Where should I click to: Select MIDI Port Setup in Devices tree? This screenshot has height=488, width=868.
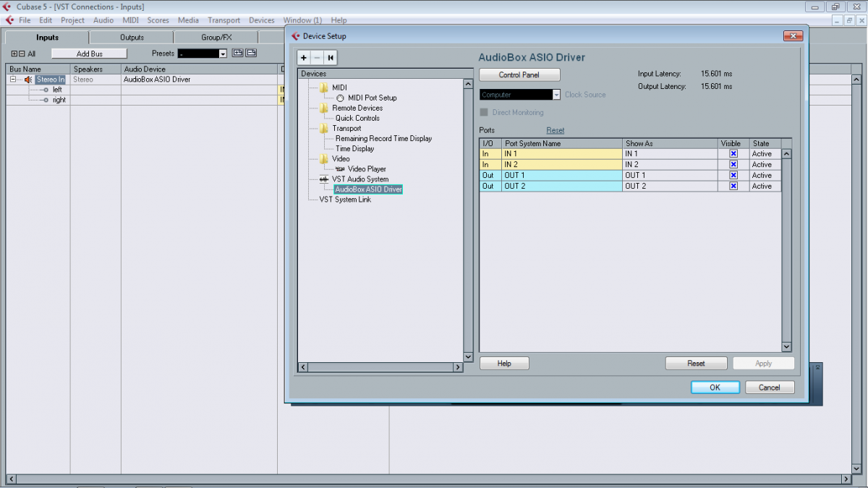pos(372,98)
